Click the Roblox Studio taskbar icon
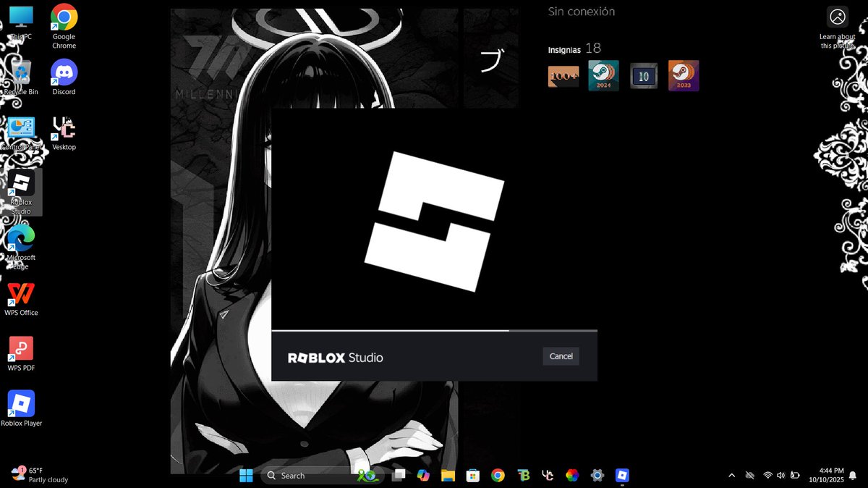The width and height of the screenshot is (868, 488). coord(621,476)
